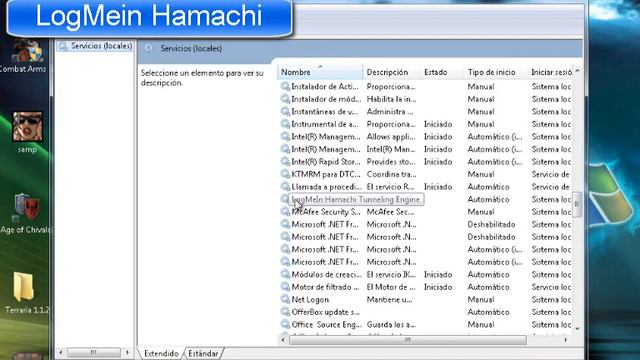The image size is (640, 360).
Task: Switch to the Extendido tab
Action: (161, 353)
